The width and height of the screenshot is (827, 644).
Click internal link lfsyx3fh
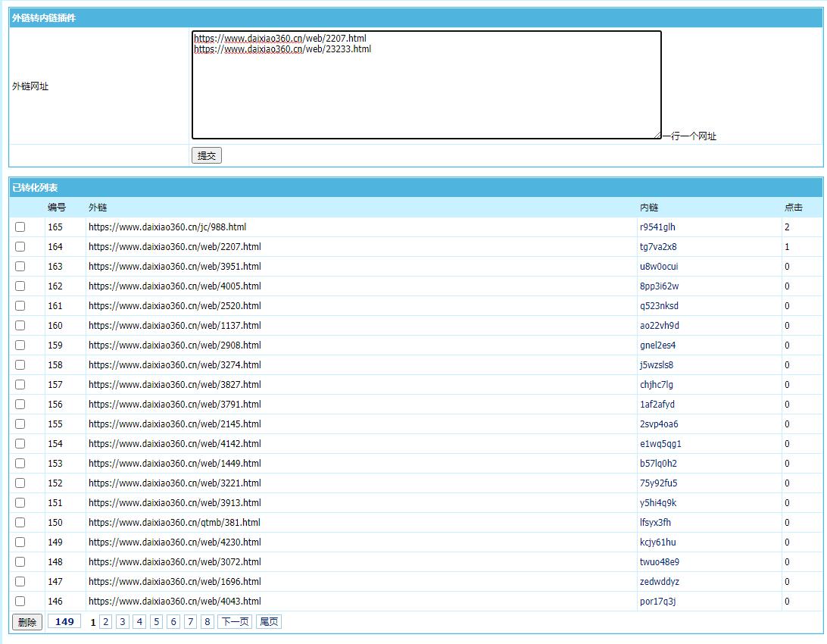pyautogui.click(x=655, y=522)
